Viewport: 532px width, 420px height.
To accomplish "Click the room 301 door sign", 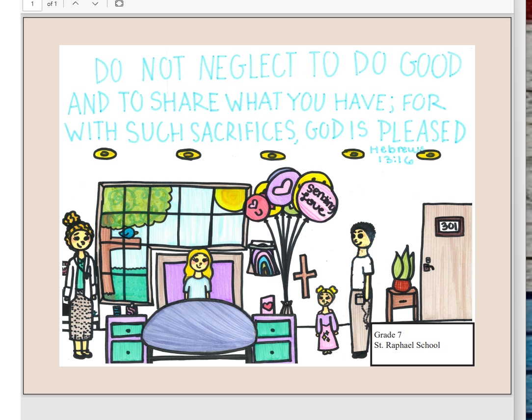I will [448, 226].
